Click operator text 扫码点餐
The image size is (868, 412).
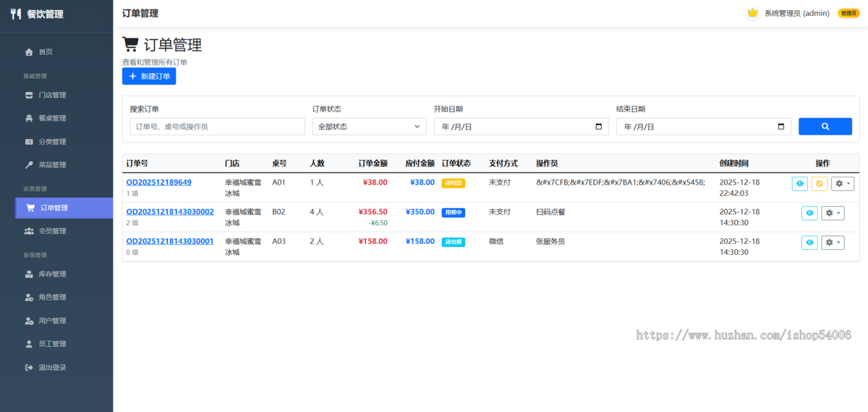tap(550, 211)
